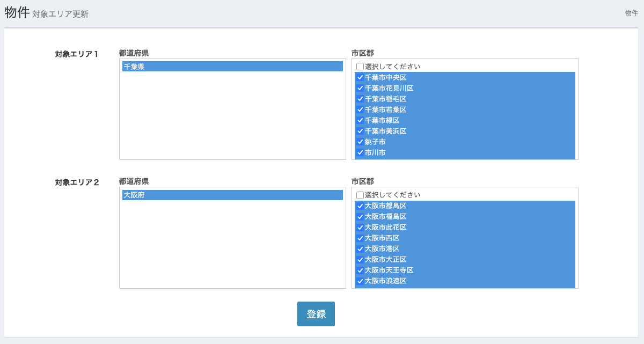Click the 登録 button
Screen dimensions: 644x344
(x=316, y=314)
